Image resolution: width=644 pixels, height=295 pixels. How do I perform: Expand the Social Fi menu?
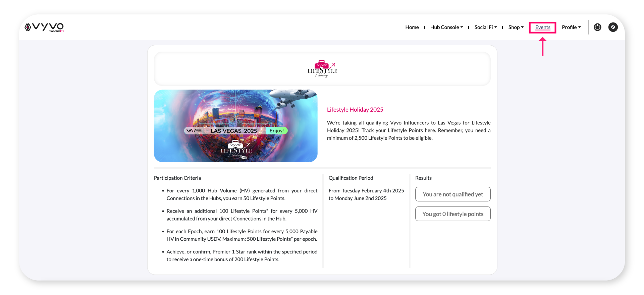pos(485,27)
